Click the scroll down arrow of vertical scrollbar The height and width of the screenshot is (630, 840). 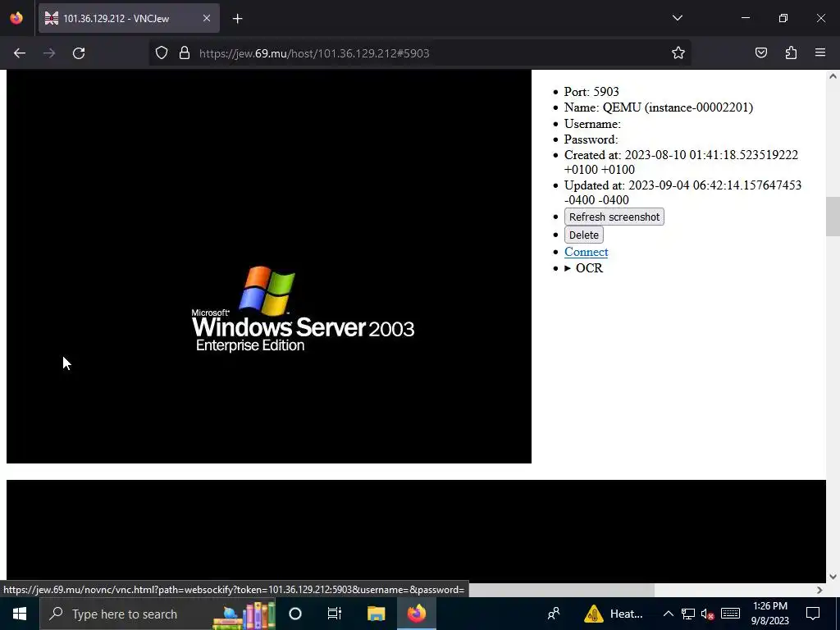point(833,577)
